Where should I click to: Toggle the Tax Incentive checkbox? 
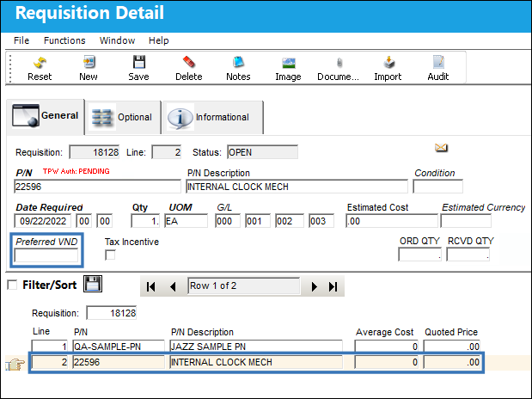(110, 255)
